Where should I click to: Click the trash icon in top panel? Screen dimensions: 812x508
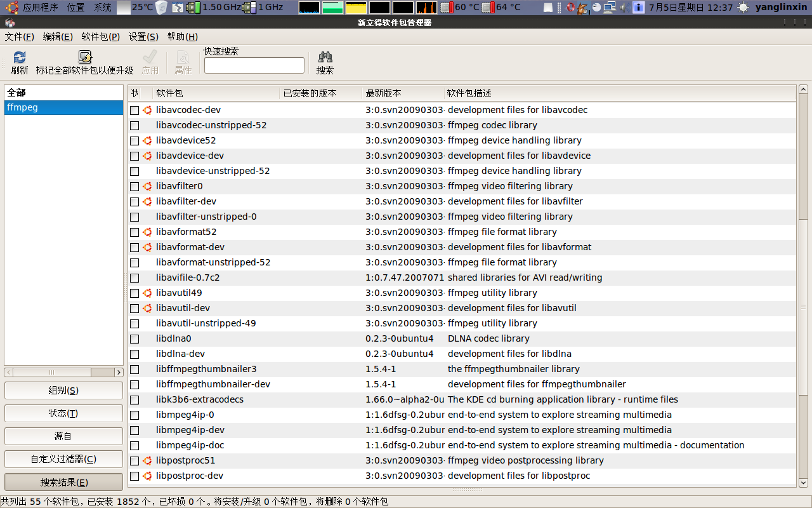[x=162, y=8]
